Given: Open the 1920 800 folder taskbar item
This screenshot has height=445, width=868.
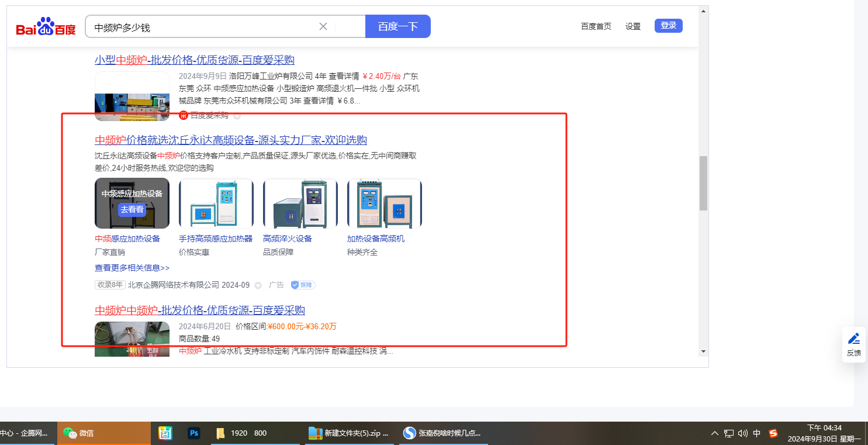Looking at the screenshot, I should 254,433.
